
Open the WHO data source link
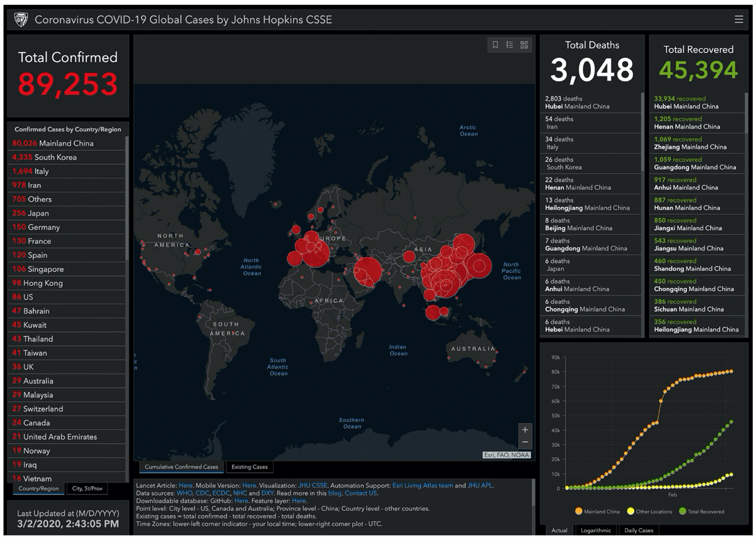point(184,493)
